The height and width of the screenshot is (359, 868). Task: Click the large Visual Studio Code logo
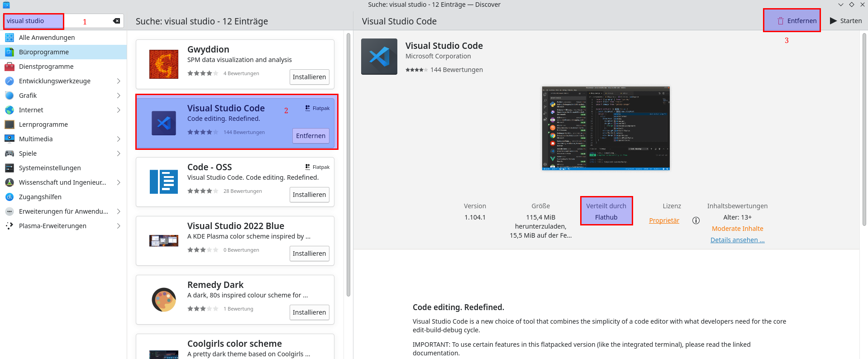pyautogui.click(x=379, y=57)
